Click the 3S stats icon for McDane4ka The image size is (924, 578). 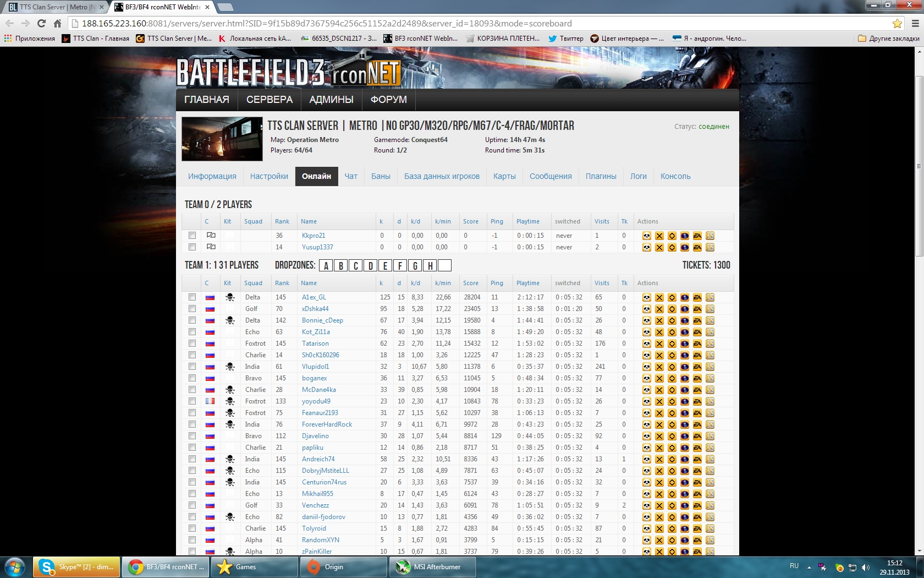pyautogui.click(x=710, y=390)
